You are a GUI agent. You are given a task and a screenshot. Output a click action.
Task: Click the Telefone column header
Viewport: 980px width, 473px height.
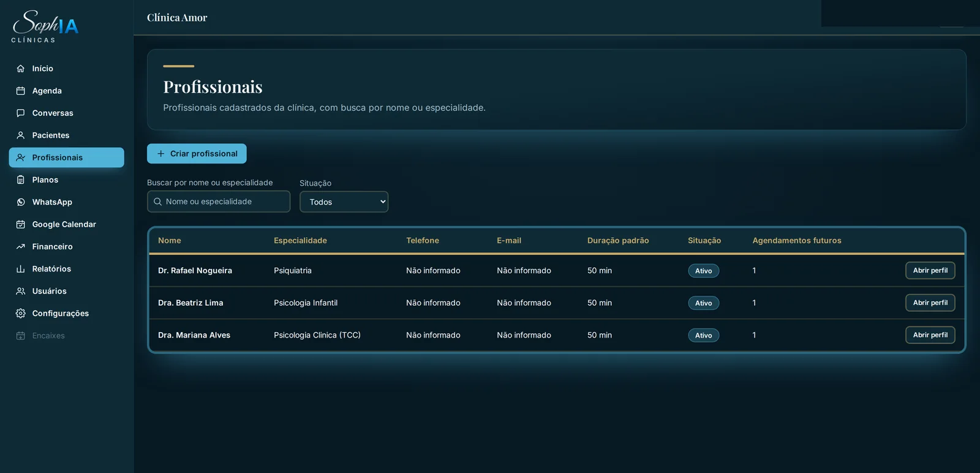coord(423,241)
